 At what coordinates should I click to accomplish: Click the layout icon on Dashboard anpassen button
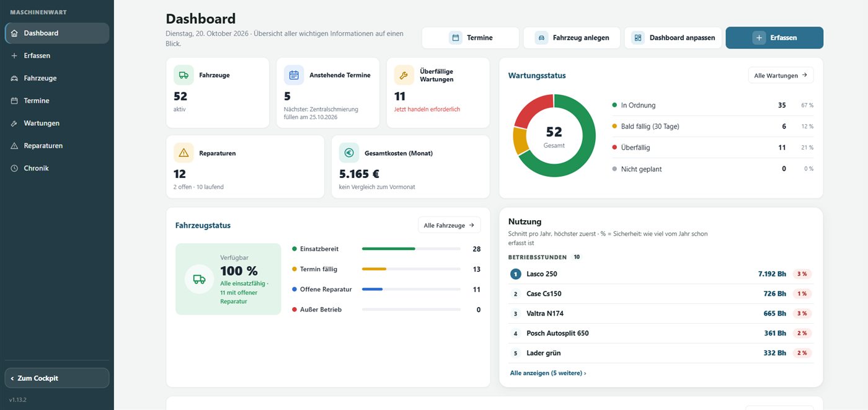[638, 38]
